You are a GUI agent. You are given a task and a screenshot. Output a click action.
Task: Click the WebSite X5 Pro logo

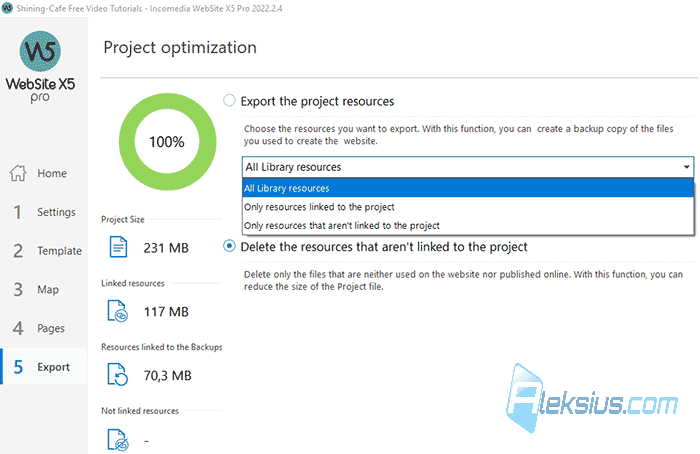tap(40, 67)
